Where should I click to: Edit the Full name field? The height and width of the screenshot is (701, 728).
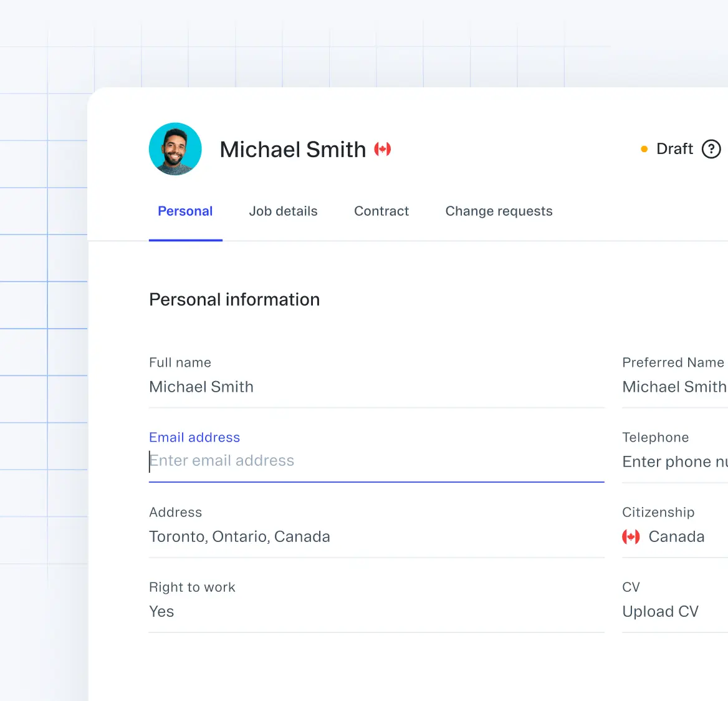201,387
